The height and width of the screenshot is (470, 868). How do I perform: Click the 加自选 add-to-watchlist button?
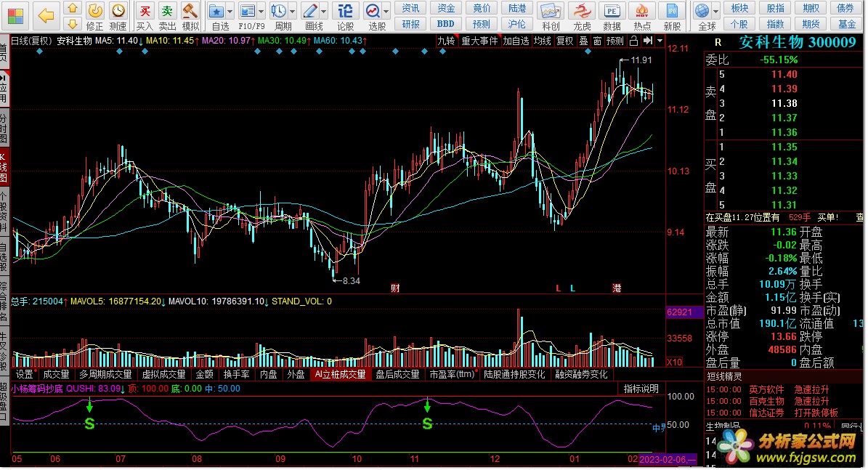(x=516, y=41)
